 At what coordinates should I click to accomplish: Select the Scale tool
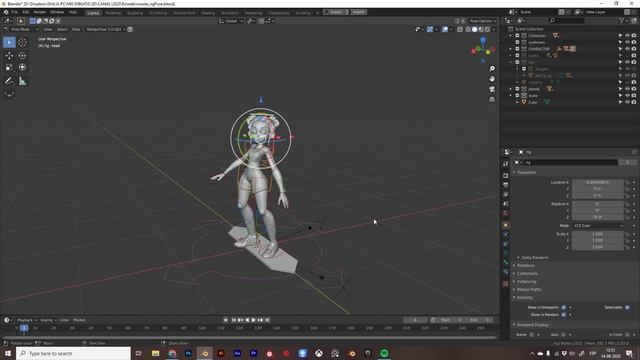(x=9, y=67)
